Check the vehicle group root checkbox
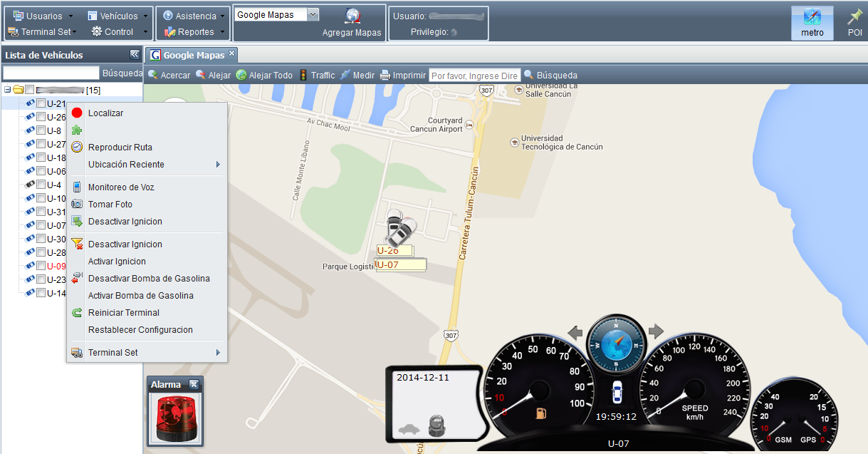This screenshot has width=868, height=454. [29, 91]
